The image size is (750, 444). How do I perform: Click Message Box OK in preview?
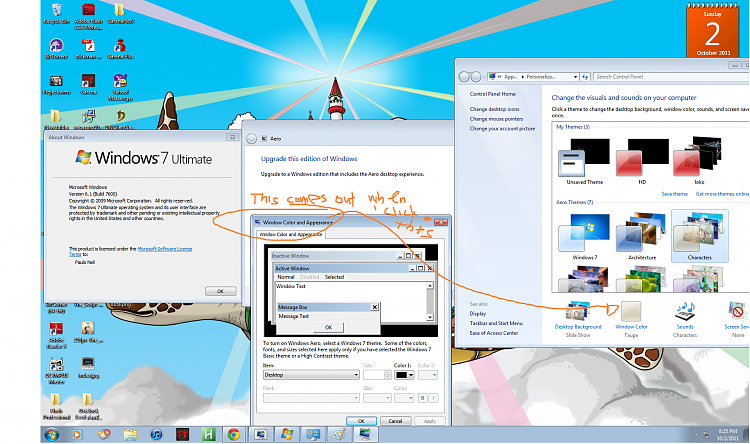pos(328,327)
